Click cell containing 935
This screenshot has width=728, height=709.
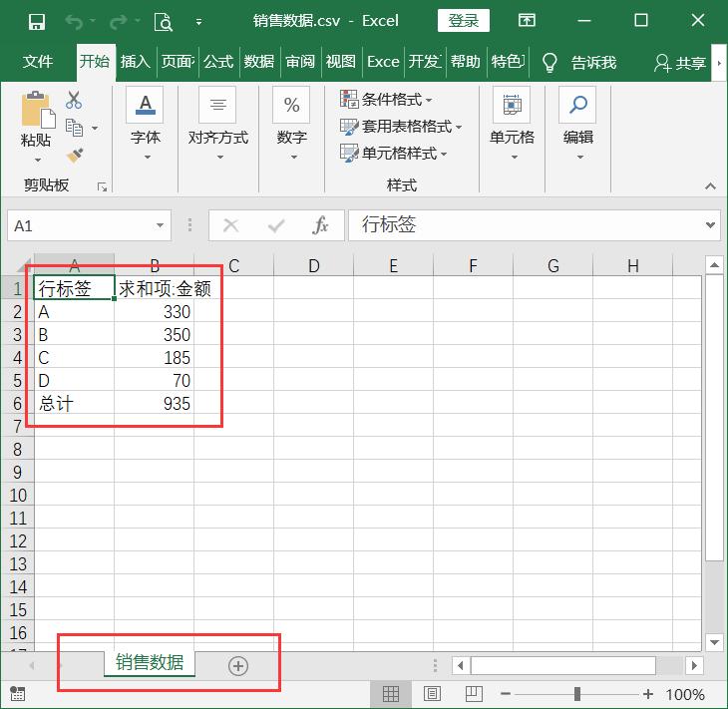pyautogui.click(x=155, y=403)
